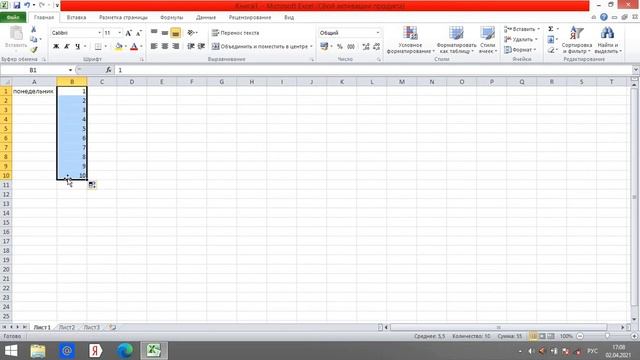Open Форматировать как таблицу
640x360 pixels.
456,40
